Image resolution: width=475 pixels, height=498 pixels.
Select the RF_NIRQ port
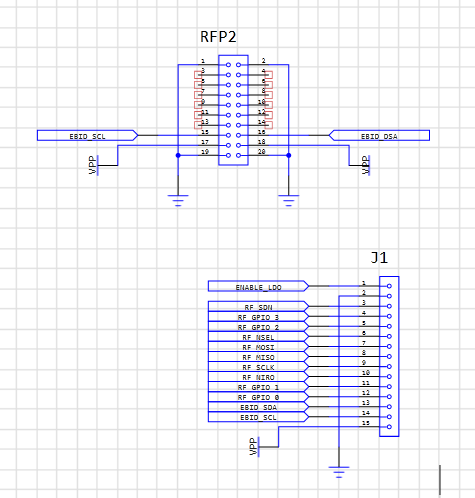(258, 376)
